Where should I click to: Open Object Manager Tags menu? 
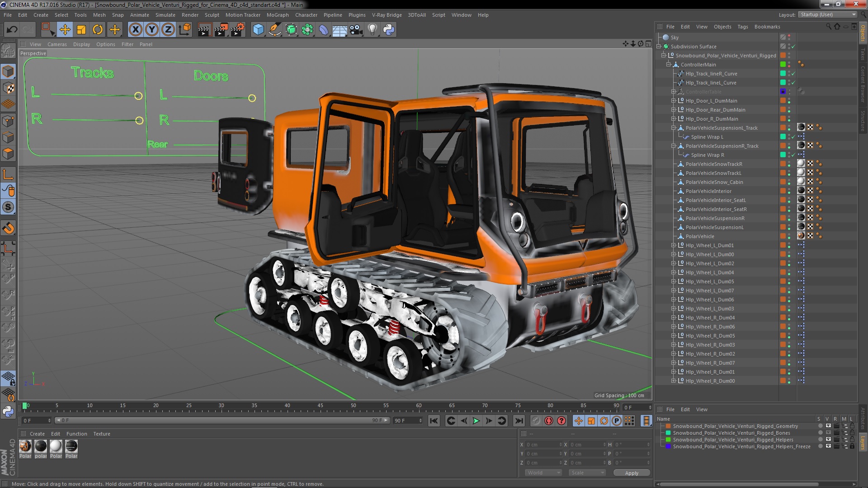tap(742, 27)
